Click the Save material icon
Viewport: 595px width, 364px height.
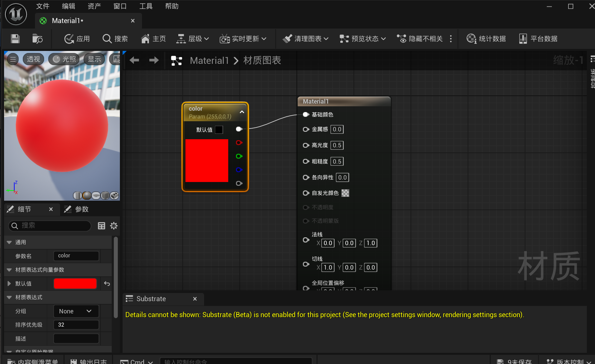click(15, 39)
